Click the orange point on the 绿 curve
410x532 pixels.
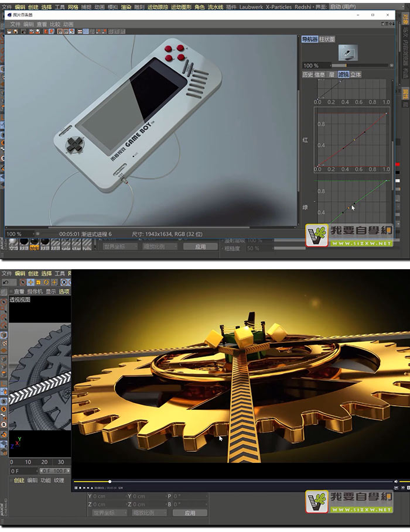pos(348,208)
